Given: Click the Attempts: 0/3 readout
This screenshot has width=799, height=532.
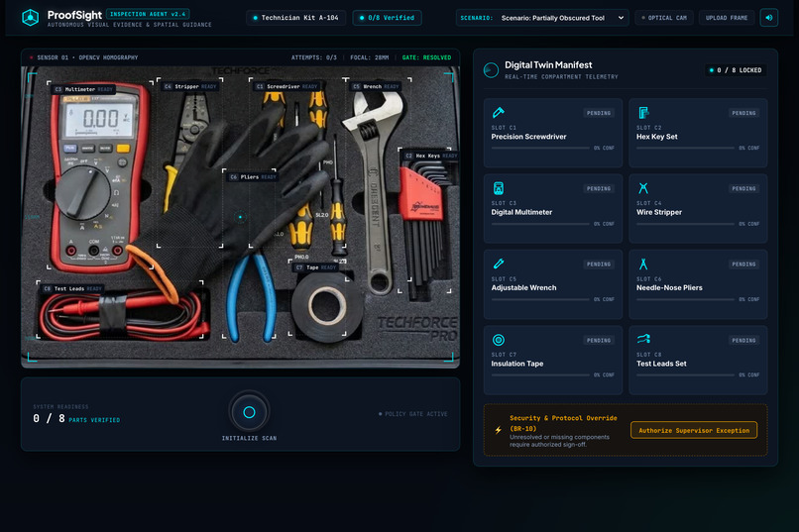Looking at the screenshot, I should (314, 57).
